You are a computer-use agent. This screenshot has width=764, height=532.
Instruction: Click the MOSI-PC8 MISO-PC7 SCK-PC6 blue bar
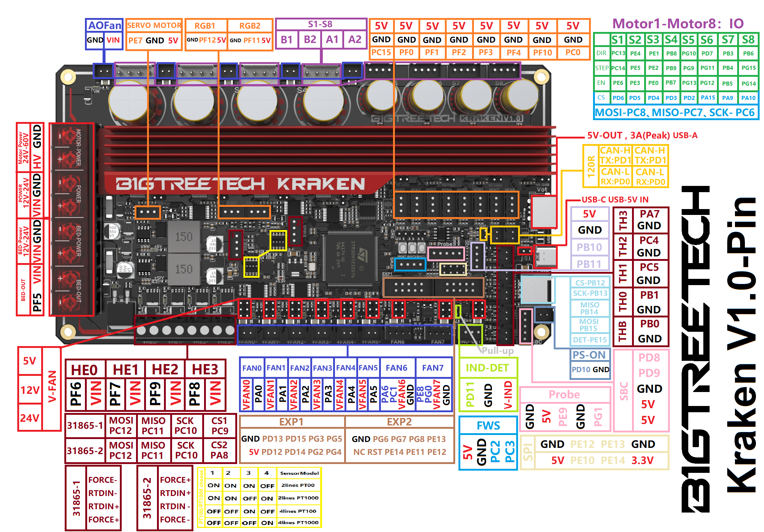(676, 112)
